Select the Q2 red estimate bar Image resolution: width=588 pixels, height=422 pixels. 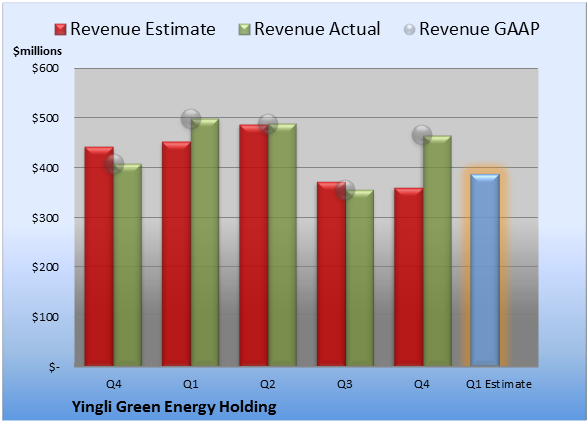point(254,245)
